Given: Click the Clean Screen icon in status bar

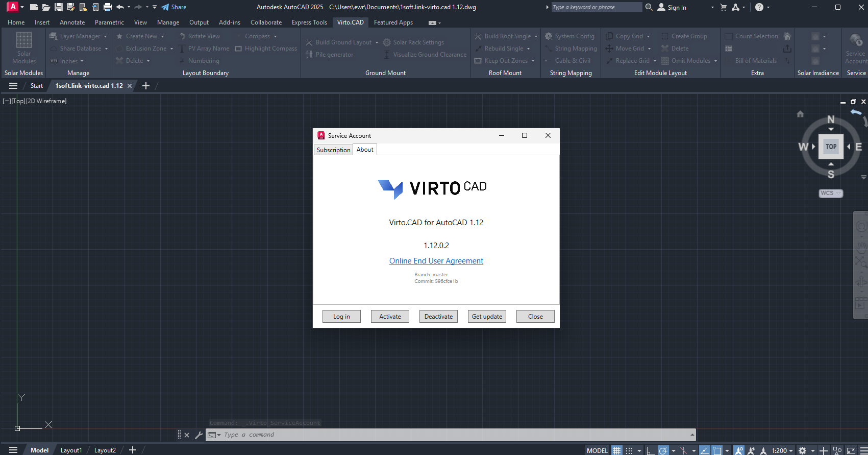Looking at the screenshot, I should [x=851, y=450].
